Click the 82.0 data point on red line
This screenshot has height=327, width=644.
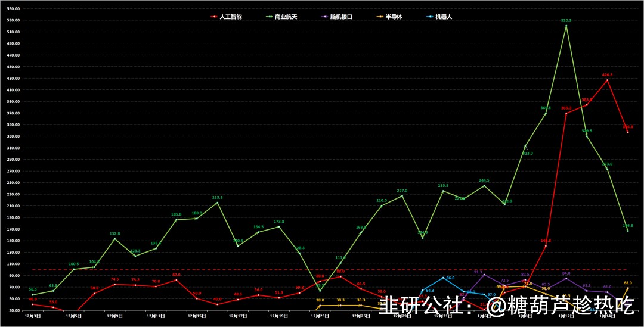176,280
